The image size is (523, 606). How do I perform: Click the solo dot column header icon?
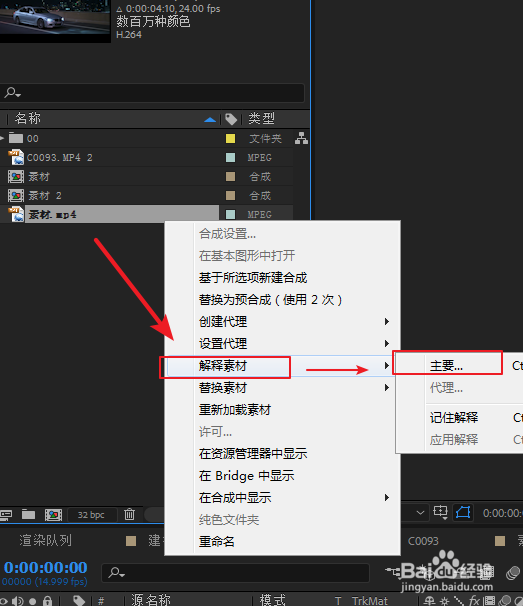click(33, 601)
